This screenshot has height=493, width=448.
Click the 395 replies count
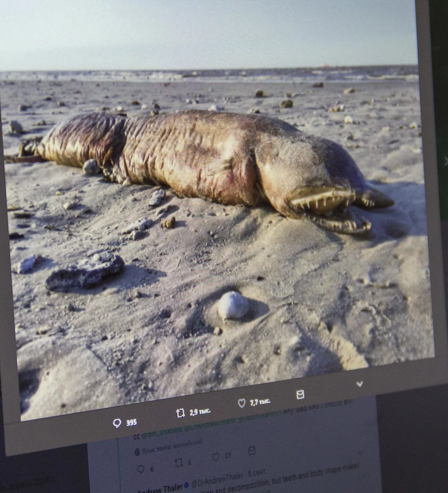point(131,422)
